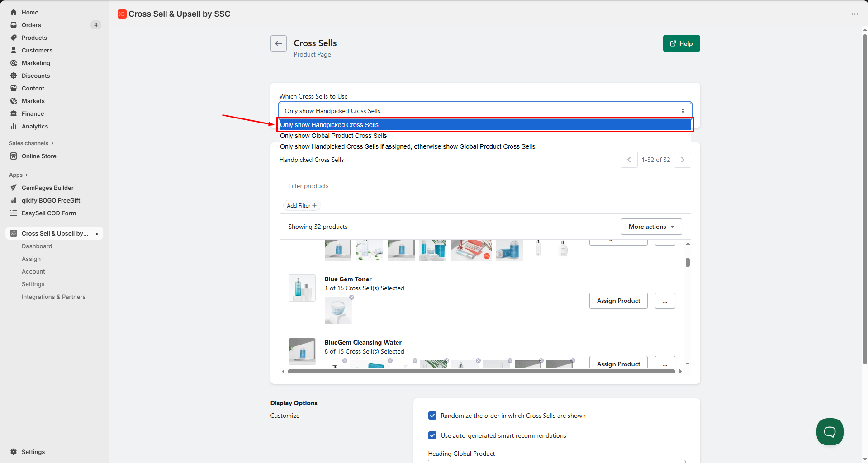Choose Handpicked if assigned, otherwise Global option
Image resolution: width=868 pixels, height=463 pixels.
coord(408,146)
